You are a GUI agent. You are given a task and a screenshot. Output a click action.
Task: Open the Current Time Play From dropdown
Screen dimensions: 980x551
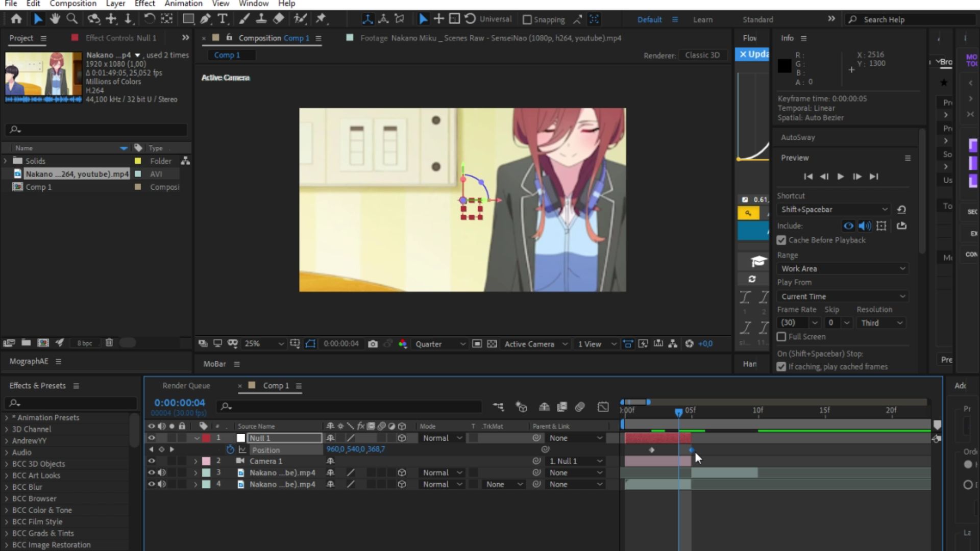(843, 296)
